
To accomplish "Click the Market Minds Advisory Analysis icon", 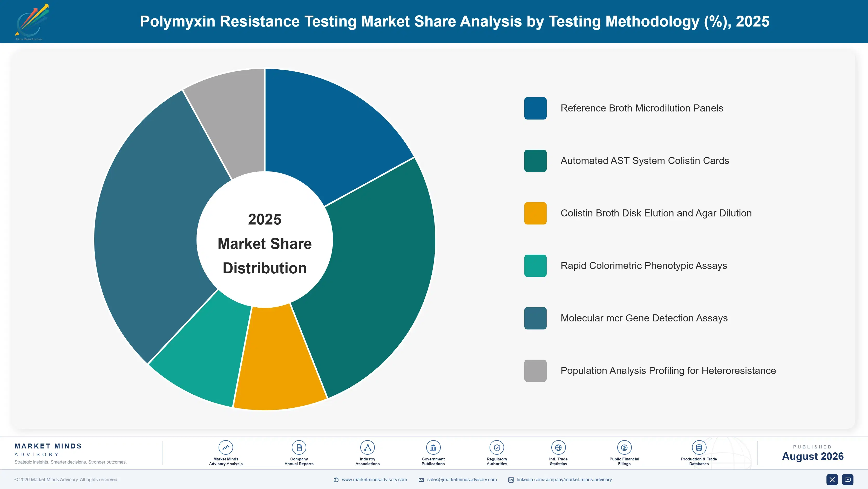I will pos(226,447).
